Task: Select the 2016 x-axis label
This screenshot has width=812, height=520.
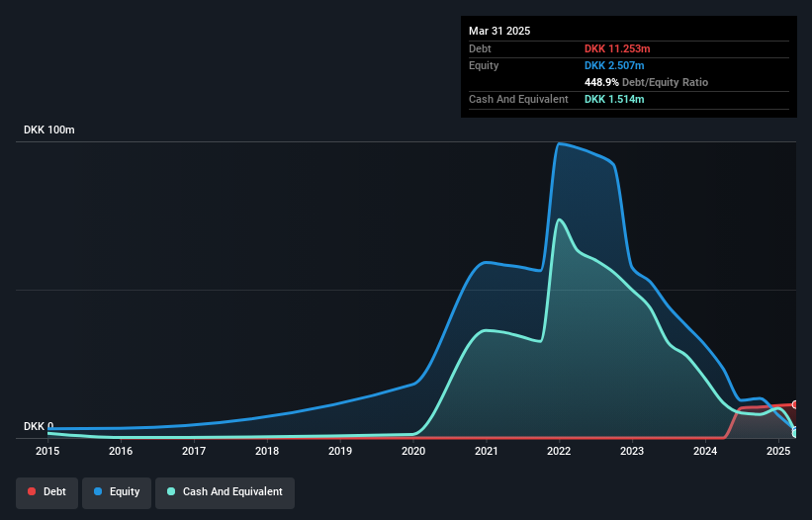Action: click(x=121, y=451)
